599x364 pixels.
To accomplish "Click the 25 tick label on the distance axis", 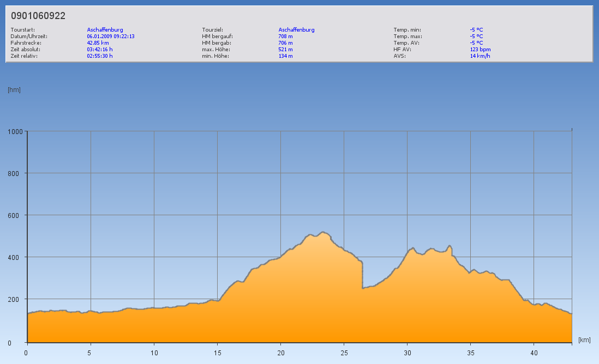I will coord(344,353).
